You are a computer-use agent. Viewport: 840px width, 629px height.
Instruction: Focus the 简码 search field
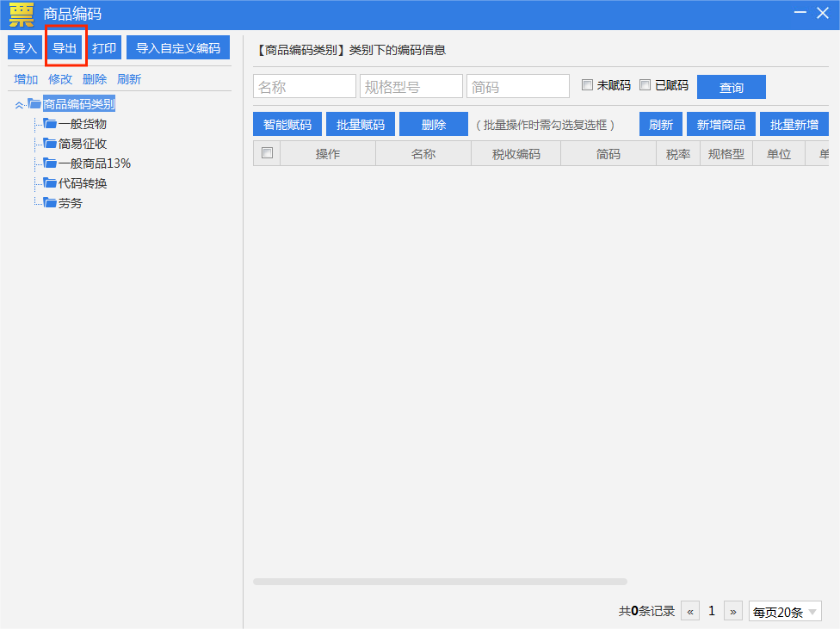point(517,86)
